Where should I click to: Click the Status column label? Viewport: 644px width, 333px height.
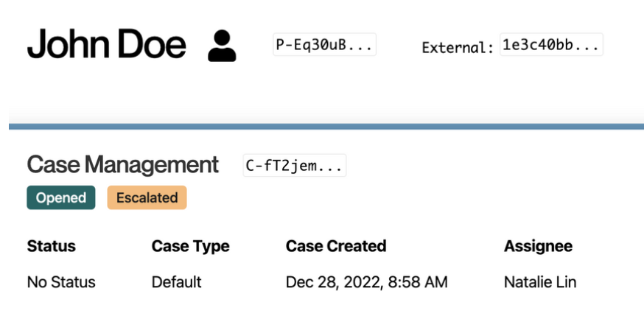point(52,246)
